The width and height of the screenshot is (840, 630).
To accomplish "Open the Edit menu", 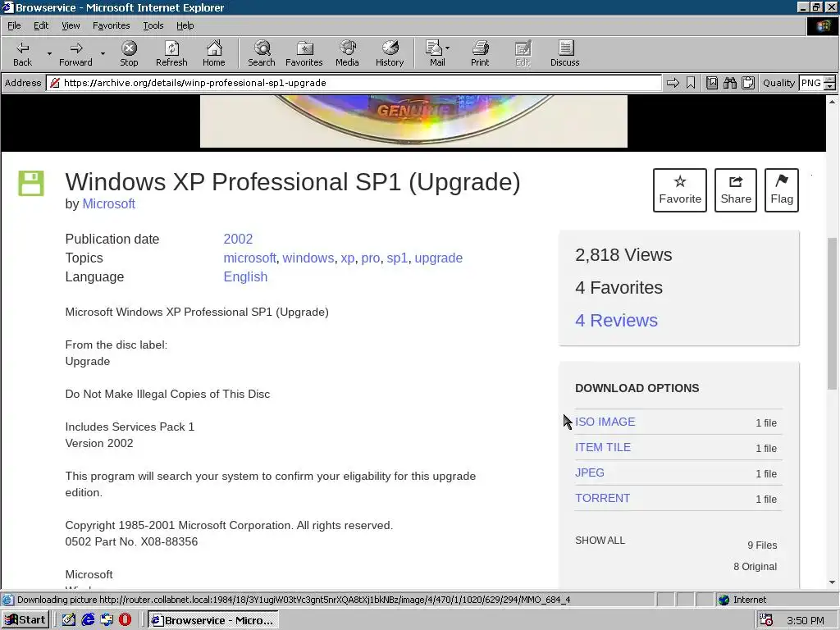I will click(x=41, y=25).
